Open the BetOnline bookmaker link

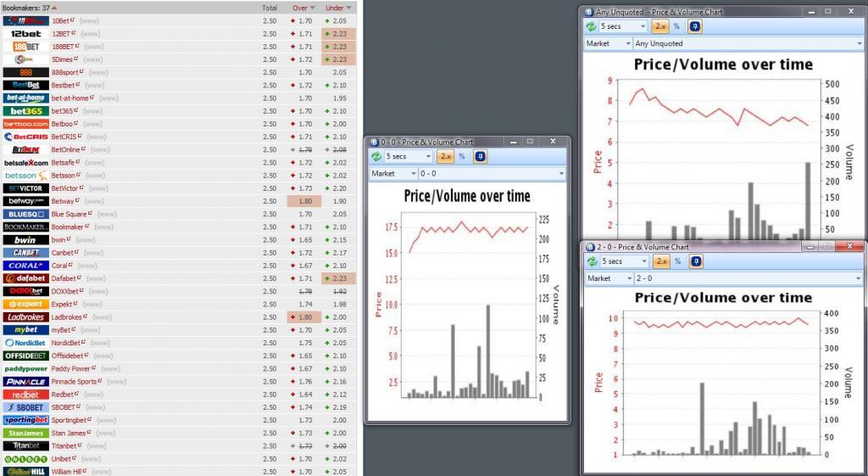pyautogui.click(x=67, y=149)
